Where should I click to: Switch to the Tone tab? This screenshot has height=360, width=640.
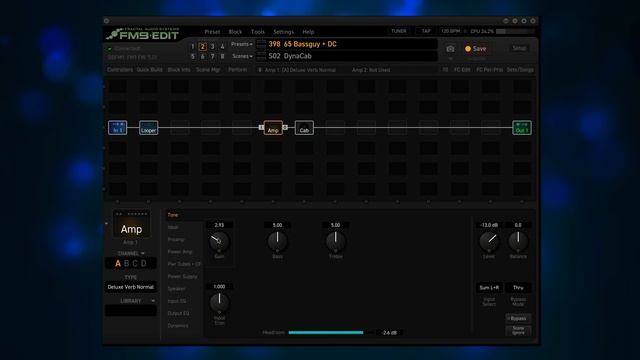173,215
